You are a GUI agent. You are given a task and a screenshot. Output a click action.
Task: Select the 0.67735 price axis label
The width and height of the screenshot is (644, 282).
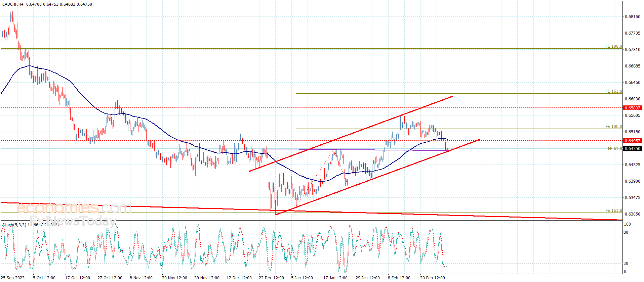(632, 33)
